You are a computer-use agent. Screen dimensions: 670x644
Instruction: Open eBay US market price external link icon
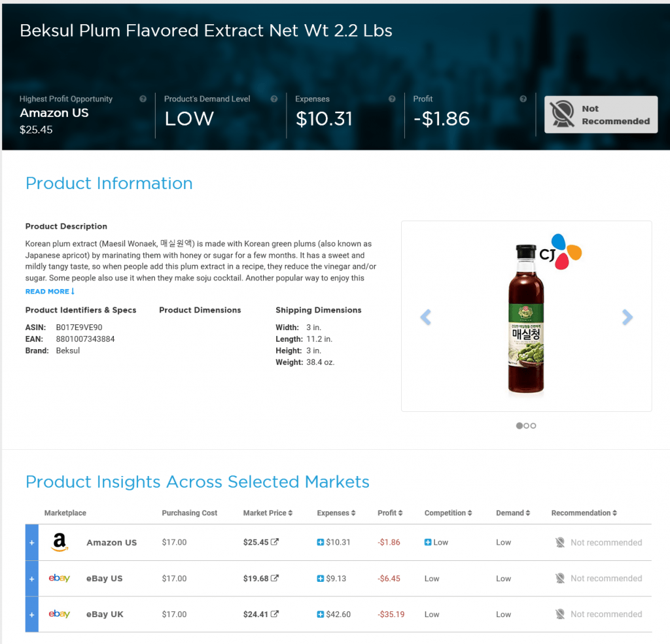(x=275, y=578)
